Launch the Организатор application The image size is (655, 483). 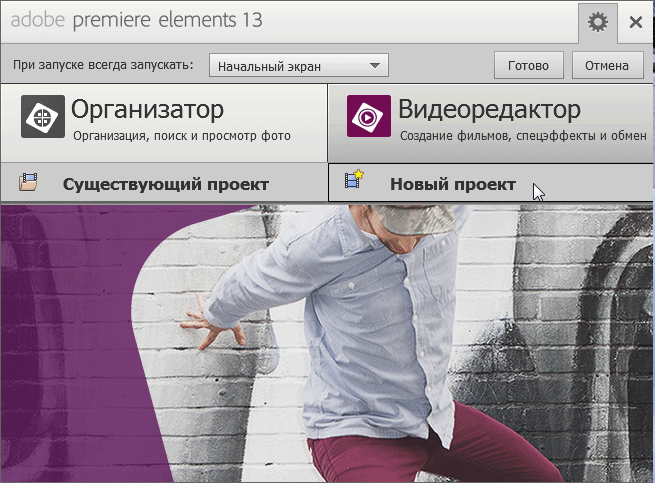164,123
